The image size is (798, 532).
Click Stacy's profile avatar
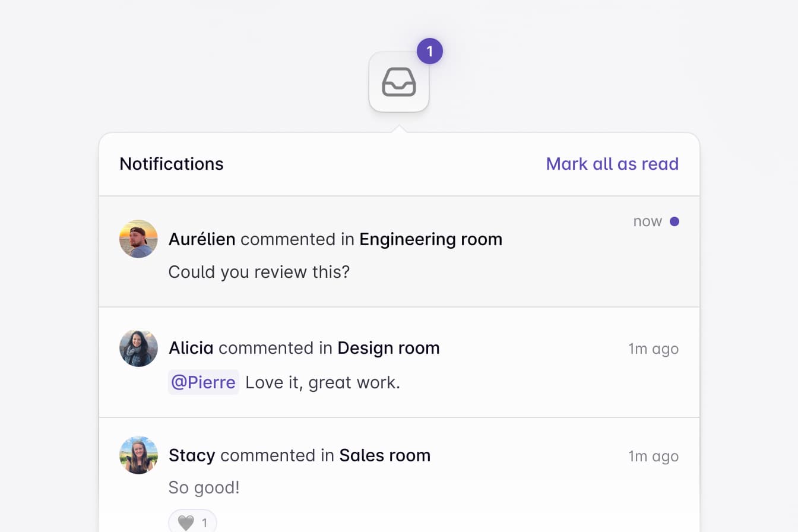click(138, 455)
